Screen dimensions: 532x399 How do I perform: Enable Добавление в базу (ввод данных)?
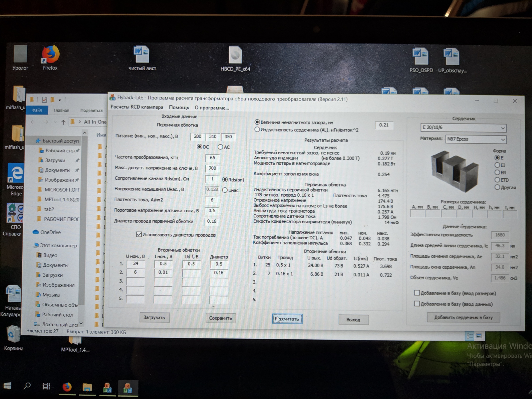417,304
